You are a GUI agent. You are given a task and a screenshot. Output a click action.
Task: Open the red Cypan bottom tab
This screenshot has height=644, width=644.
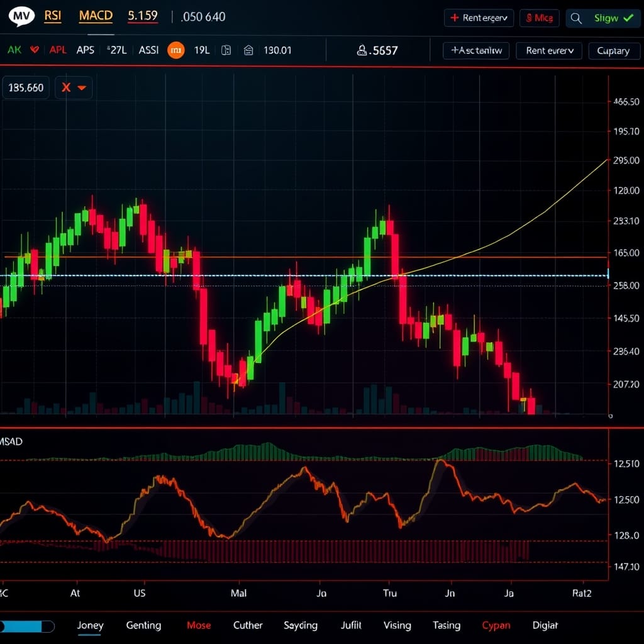(496, 626)
